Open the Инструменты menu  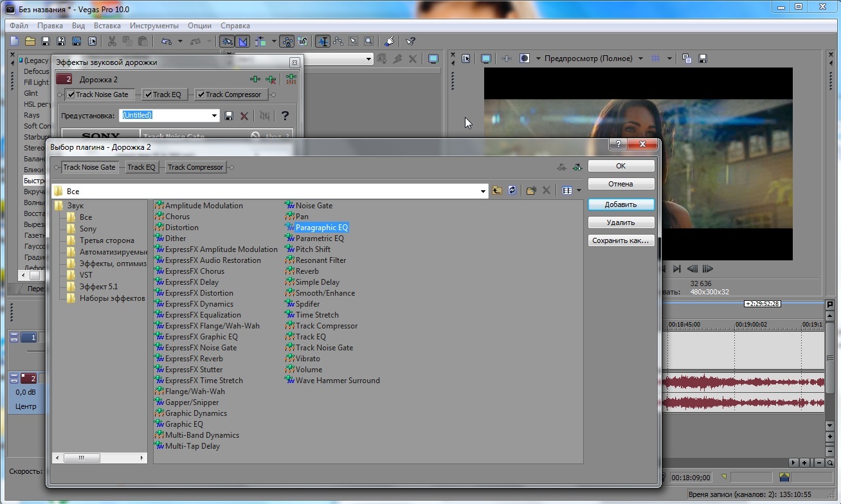click(154, 26)
